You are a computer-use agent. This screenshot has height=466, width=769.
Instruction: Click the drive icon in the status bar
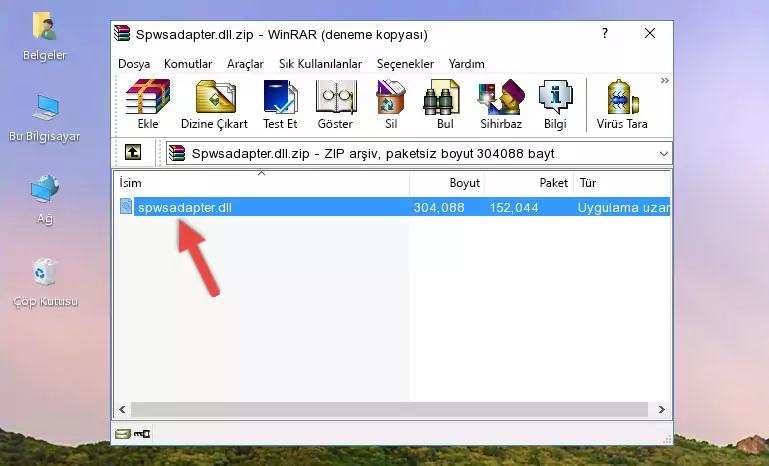click(x=123, y=434)
